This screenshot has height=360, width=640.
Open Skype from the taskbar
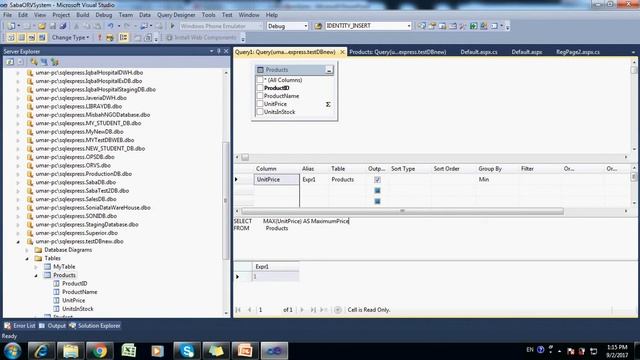click(x=187, y=351)
